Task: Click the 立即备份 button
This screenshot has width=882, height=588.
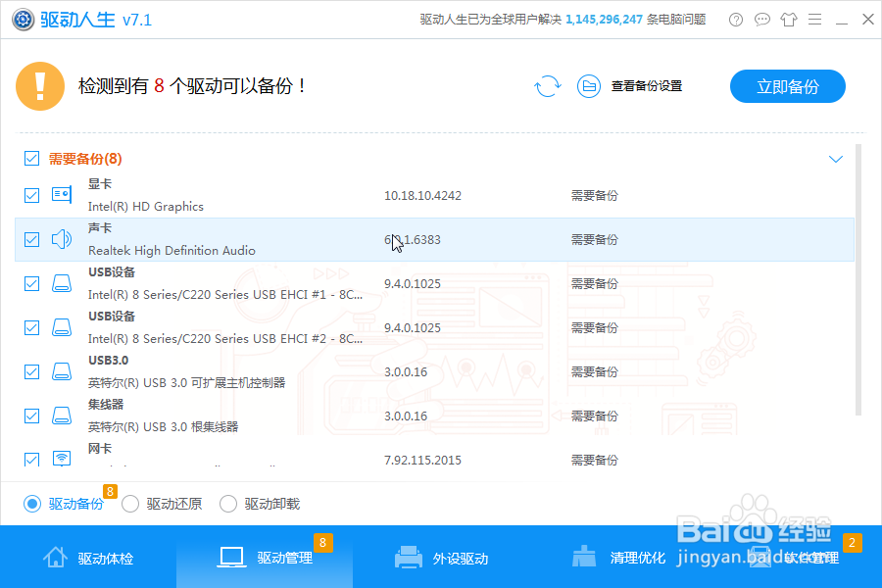Action: (x=788, y=86)
